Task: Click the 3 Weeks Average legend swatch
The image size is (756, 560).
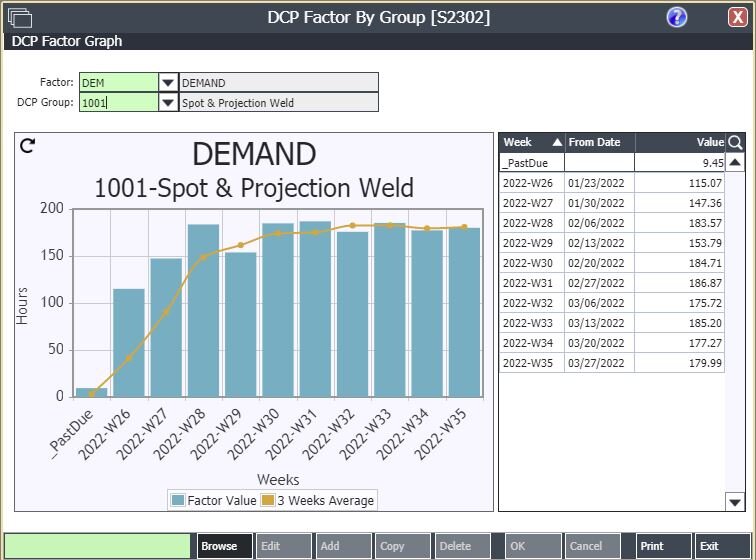Action: tap(268, 500)
